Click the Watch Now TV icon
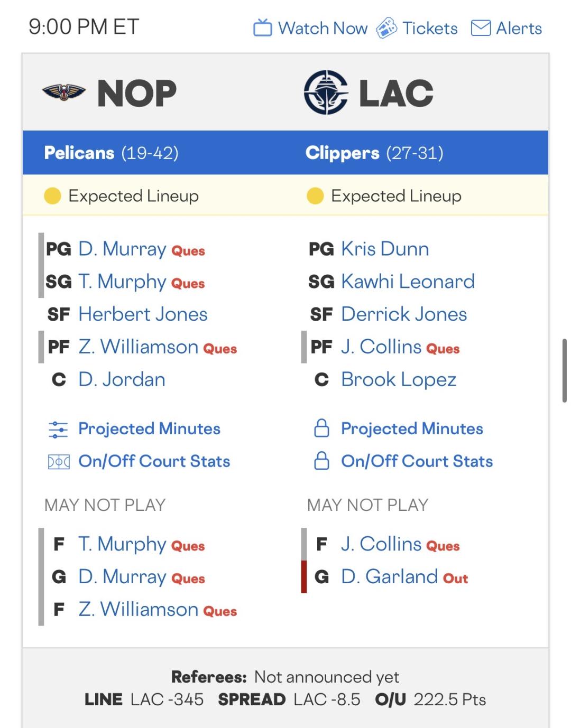Screen dimensions: 571x728 (263, 28)
